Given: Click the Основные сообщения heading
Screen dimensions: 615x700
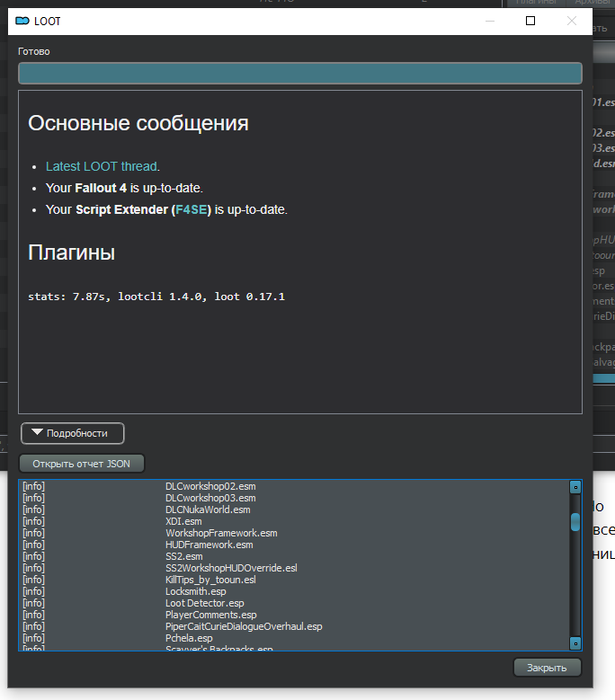Looking at the screenshot, I should (138, 123).
